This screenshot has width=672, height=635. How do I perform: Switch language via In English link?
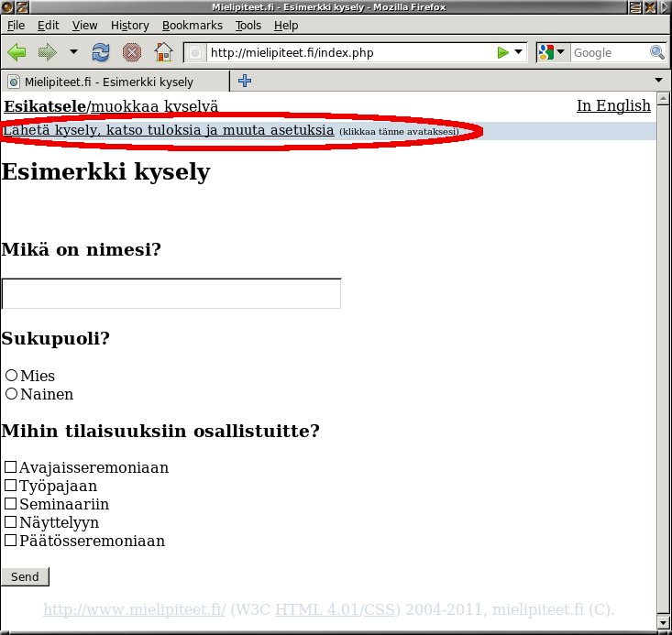(x=613, y=105)
